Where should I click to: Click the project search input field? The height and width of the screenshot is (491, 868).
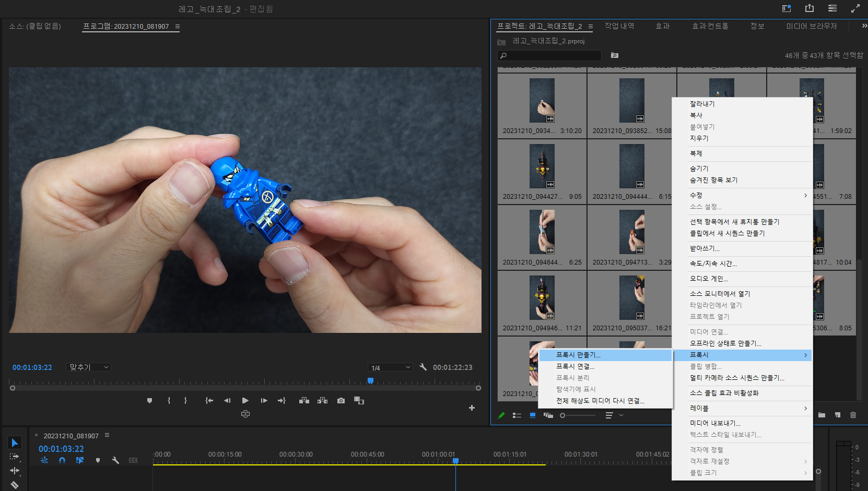pyautogui.click(x=549, y=55)
